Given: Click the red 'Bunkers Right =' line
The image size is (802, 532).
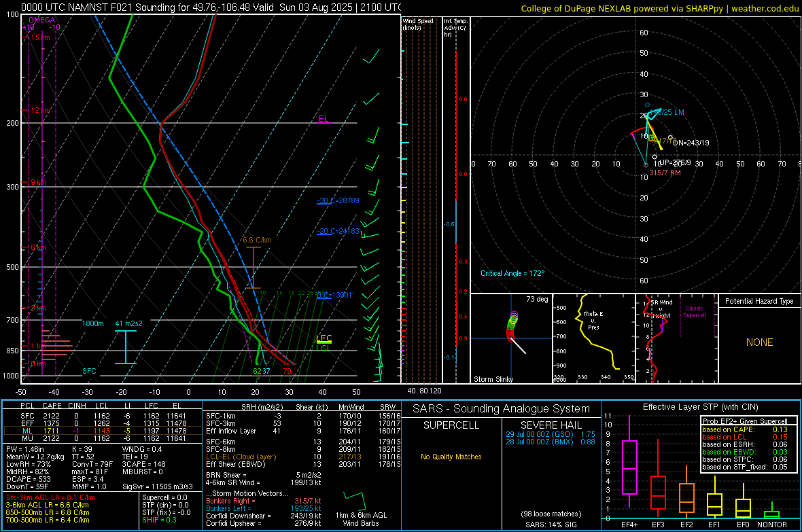Looking at the screenshot, I should 264,501.
